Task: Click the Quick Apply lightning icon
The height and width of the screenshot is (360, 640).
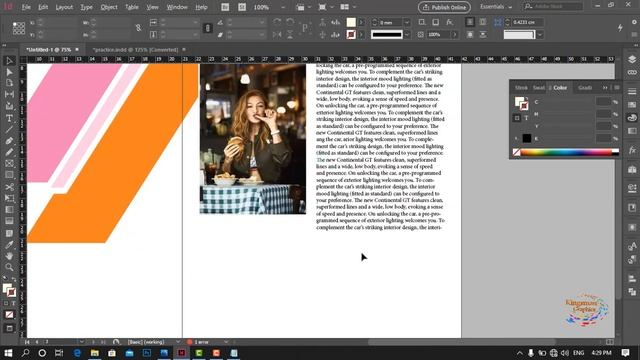Action: [620, 28]
